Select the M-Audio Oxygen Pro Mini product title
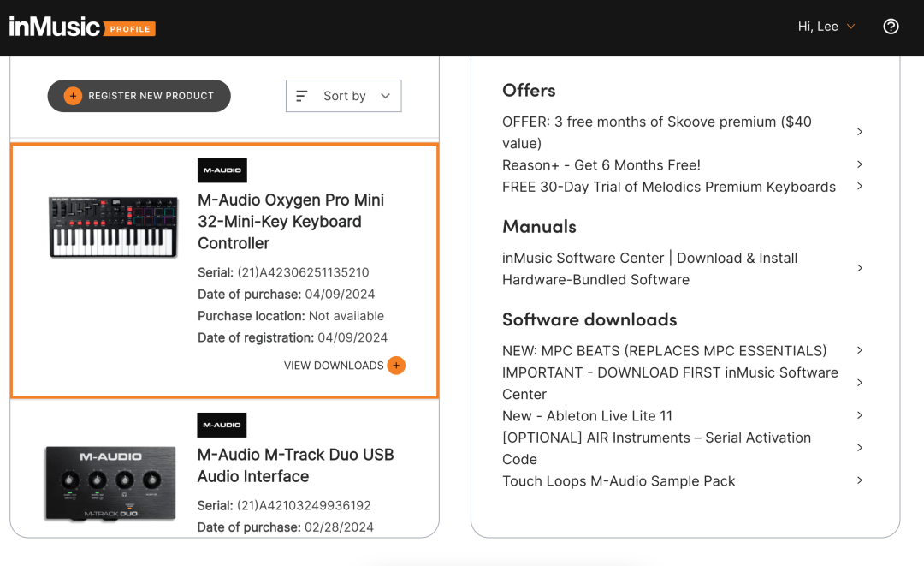 [291, 222]
